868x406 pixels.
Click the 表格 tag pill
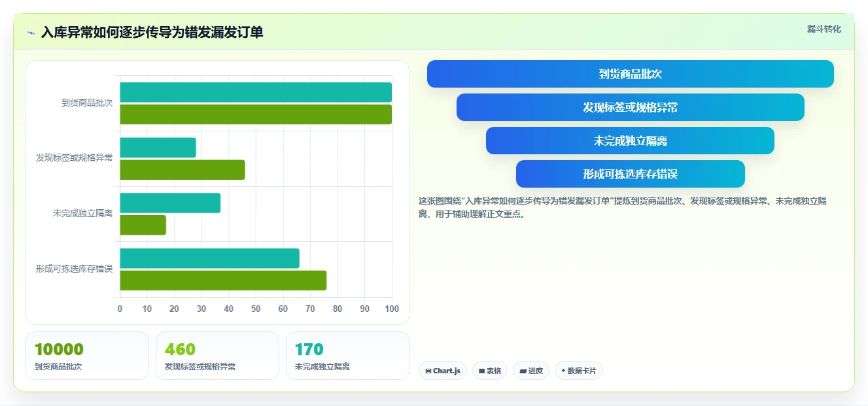(x=490, y=371)
